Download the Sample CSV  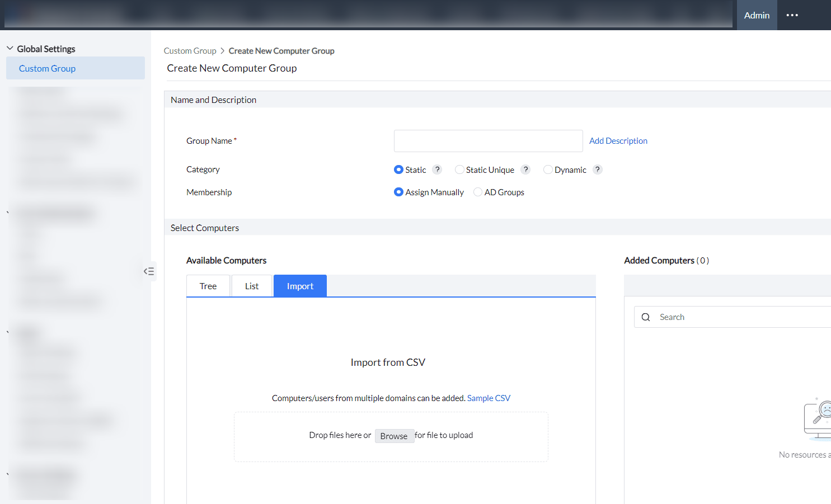[x=489, y=398]
